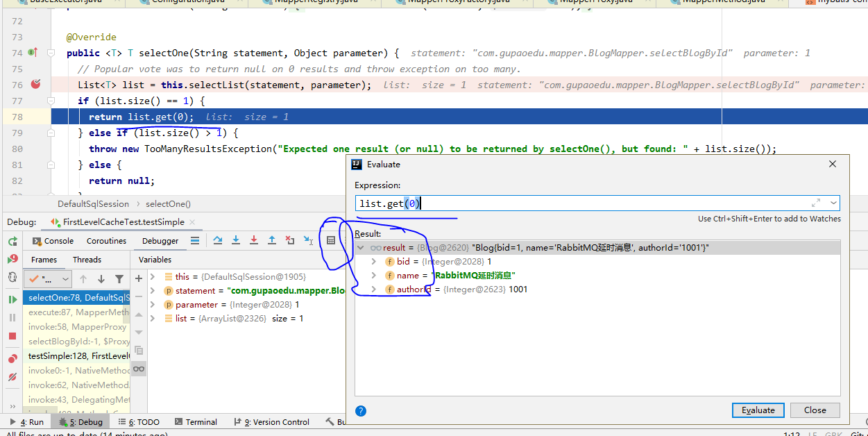Click the red Force Step Into icon
The image size is (868, 436).
[x=254, y=240]
